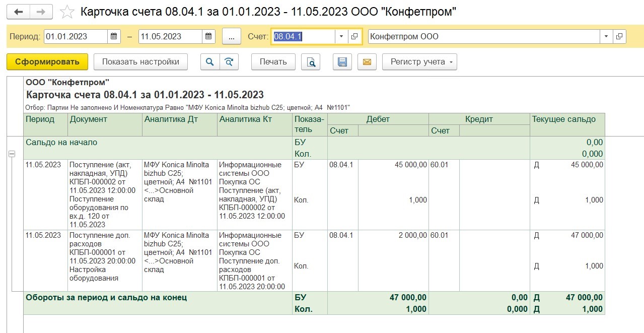The height and width of the screenshot is (333, 644).
Task: Click the find next icon
Action: tap(229, 62)
